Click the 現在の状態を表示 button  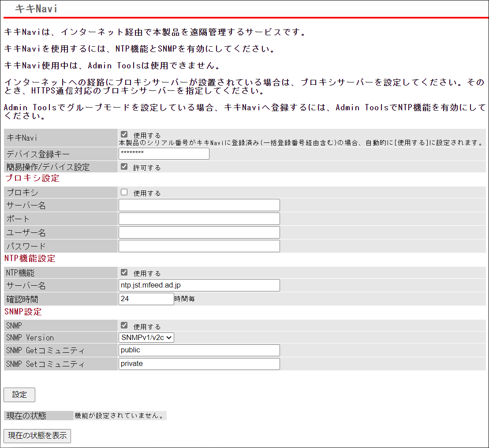[37, 436]
